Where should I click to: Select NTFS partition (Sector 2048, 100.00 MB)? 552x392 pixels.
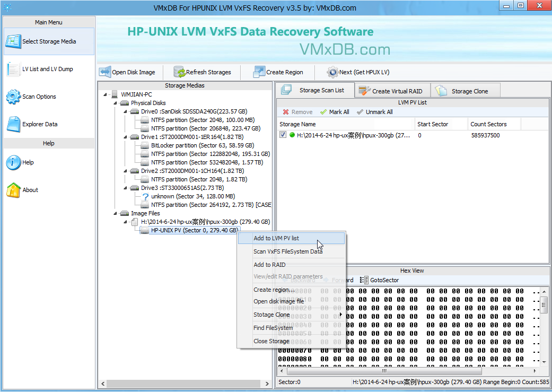coord(203,120)
